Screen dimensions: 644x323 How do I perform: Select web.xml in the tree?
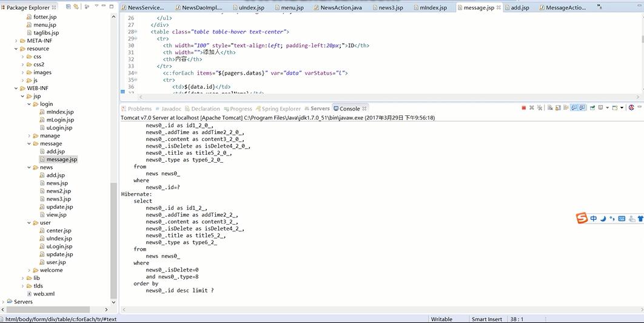[x=40, y=294]
